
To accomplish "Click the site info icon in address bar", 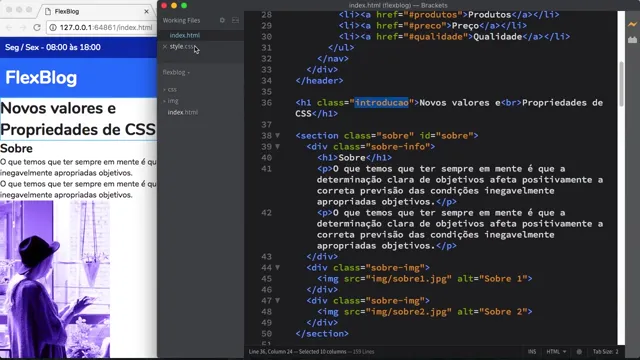I will point(53,27).
